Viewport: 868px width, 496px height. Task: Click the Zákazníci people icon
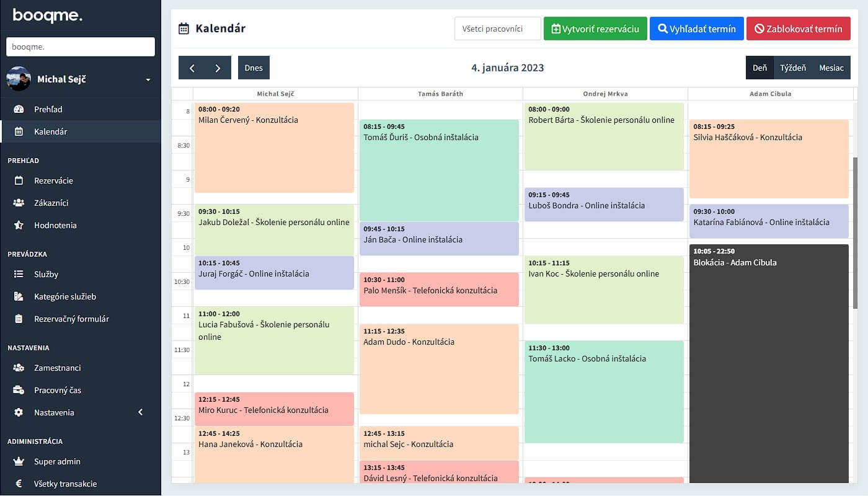[19, 203]
